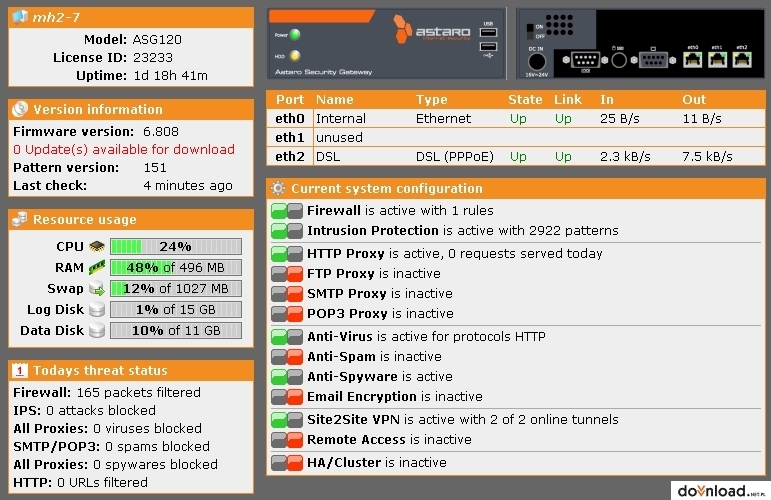The height and width of the screenshot is (500, 771).
Task: Enable the Remote Access switch
Action: pyautogui.click(x=287, y=440)
